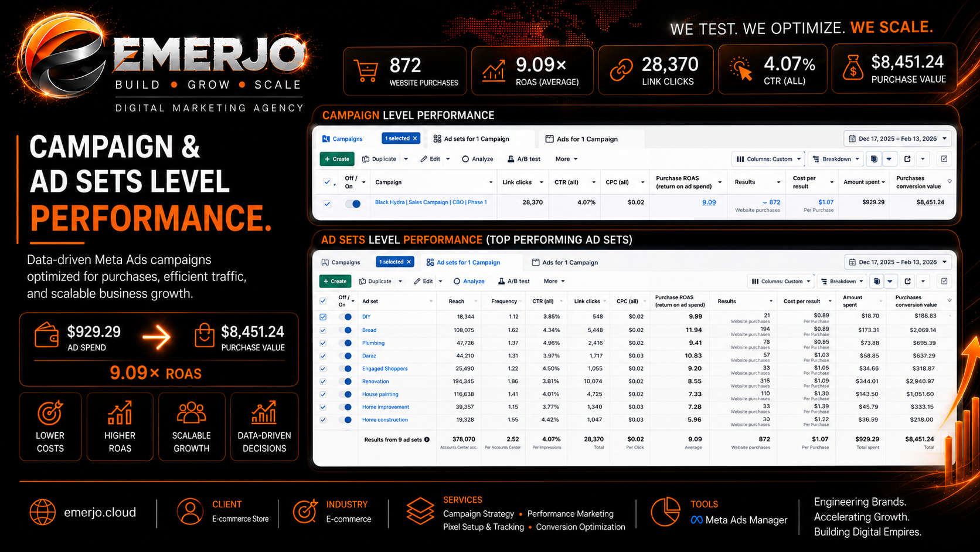Click the rising chart icon beside ROAS (Average)
This screenshot has width=980, height=552.
tap(494, 70)
